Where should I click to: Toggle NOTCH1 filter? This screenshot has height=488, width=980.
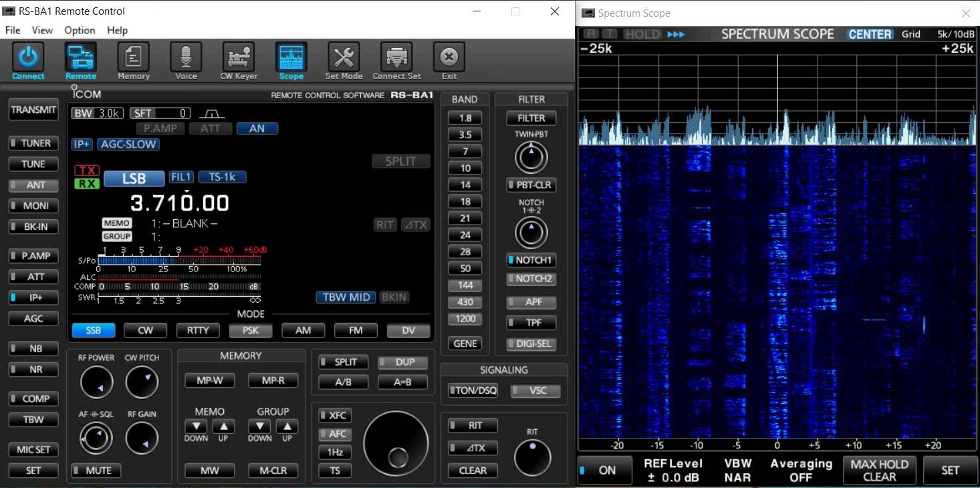coord(531,260)
